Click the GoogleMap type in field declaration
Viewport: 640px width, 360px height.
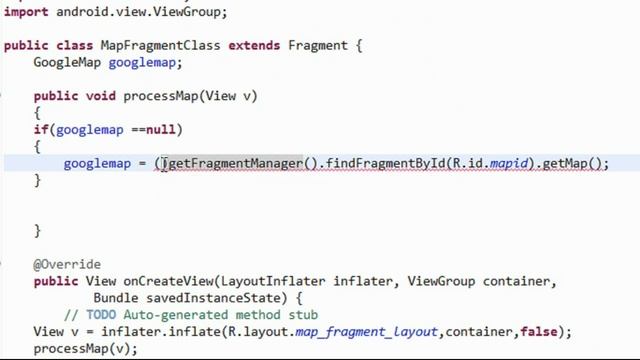point(67,62)
